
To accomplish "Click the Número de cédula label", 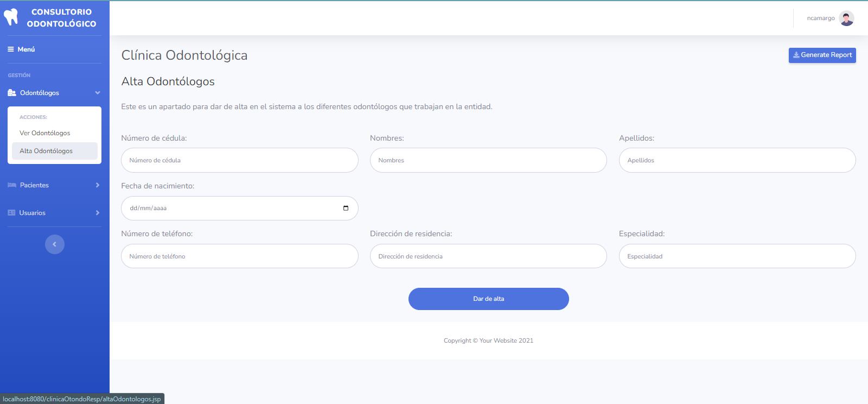I will [154, 138].
